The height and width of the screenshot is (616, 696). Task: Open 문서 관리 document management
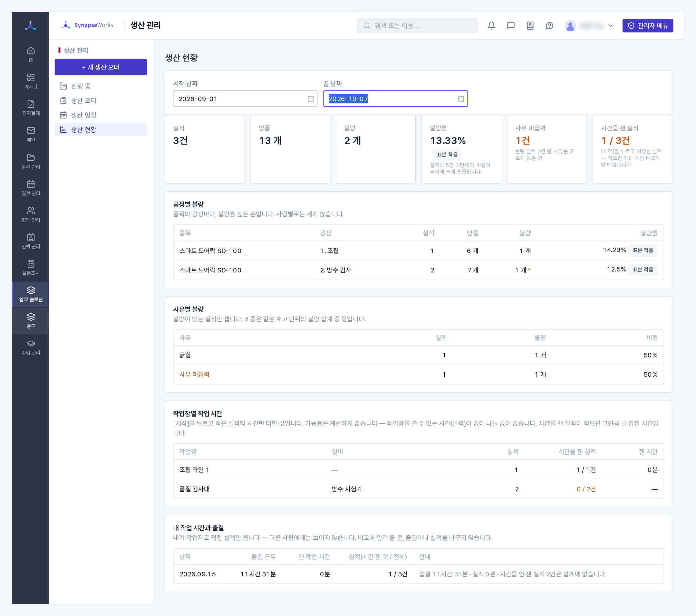[x=31, y=161]
